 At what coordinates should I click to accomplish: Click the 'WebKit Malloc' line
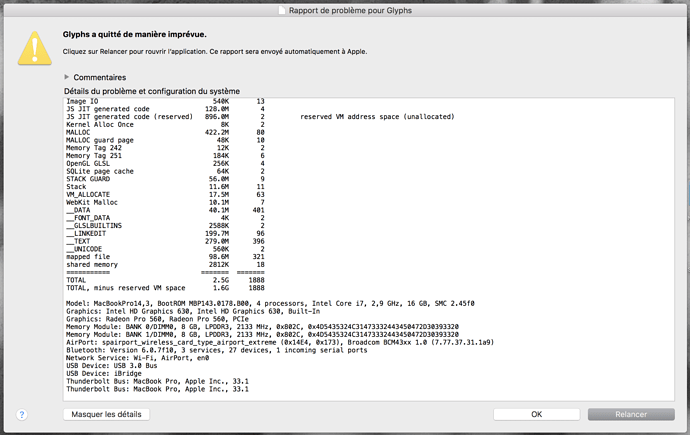[165, 202]
